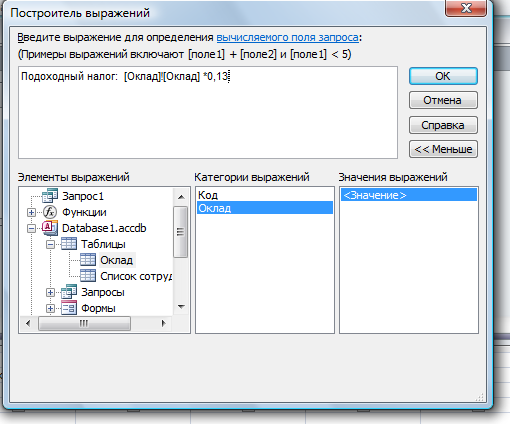
Task: Click the Запрос1 query icon
Action: (x=50, y=196)
